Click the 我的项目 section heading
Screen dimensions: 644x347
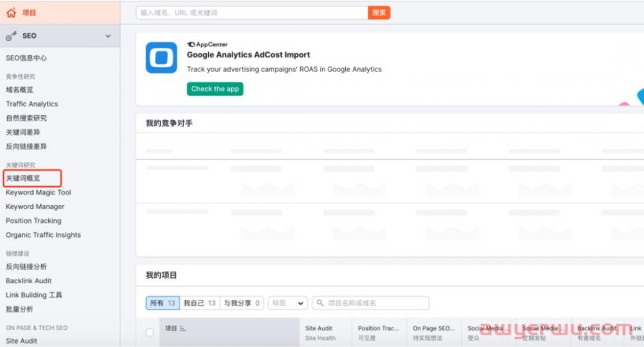coord(162,275)
